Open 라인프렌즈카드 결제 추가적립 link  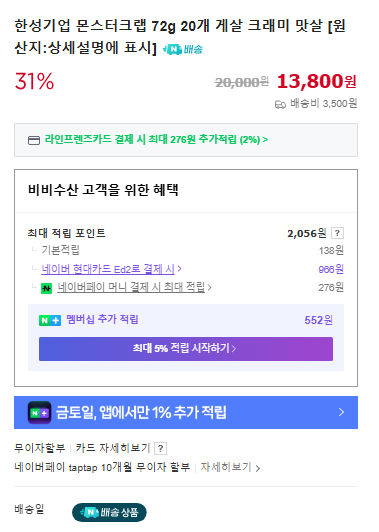pos(156,139)
